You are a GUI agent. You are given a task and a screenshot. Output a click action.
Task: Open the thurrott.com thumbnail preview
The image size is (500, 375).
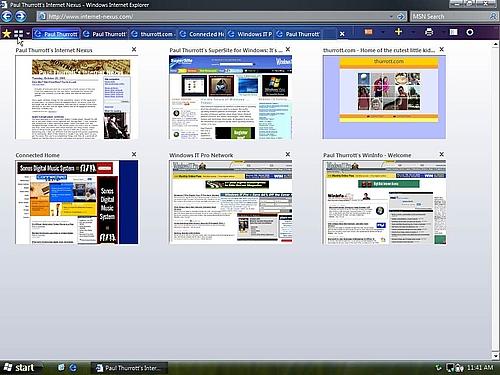click(384, 97)
